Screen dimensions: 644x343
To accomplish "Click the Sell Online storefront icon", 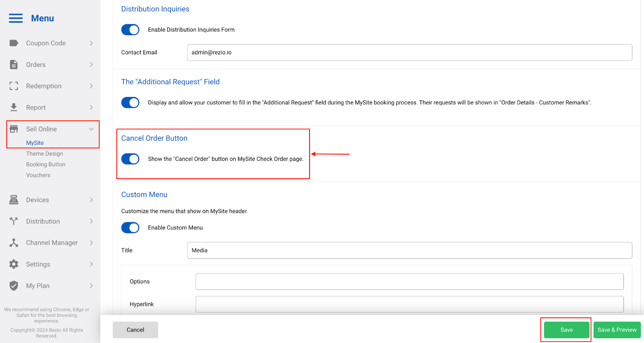I will click(14, 129).
